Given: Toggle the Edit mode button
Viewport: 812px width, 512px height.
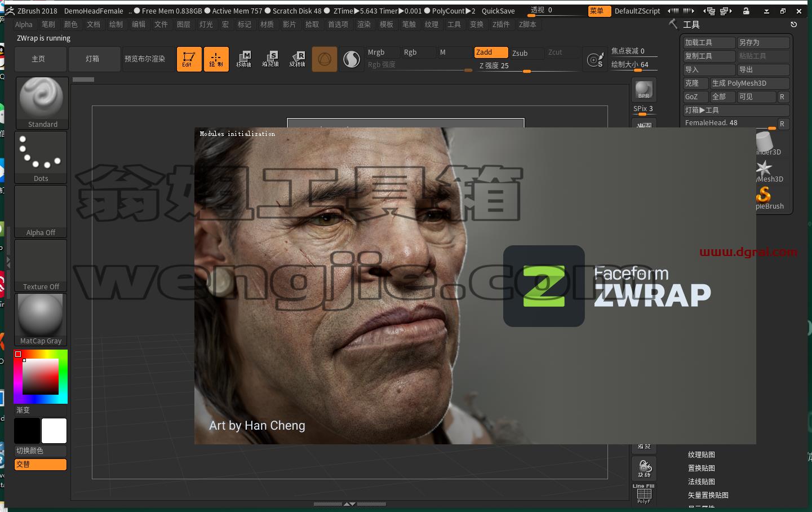Looking at the screenshot, I should [x=189, y=59].
